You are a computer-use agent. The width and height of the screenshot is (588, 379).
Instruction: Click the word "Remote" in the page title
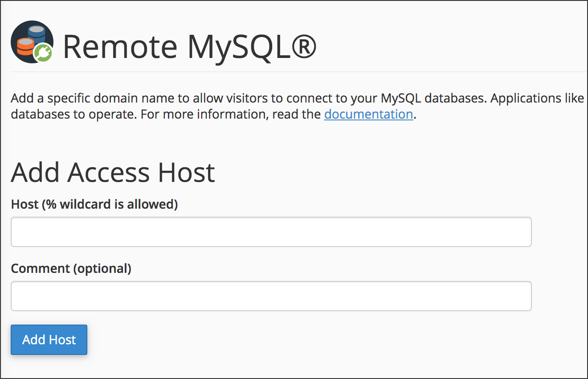click(x=120, y=46)
